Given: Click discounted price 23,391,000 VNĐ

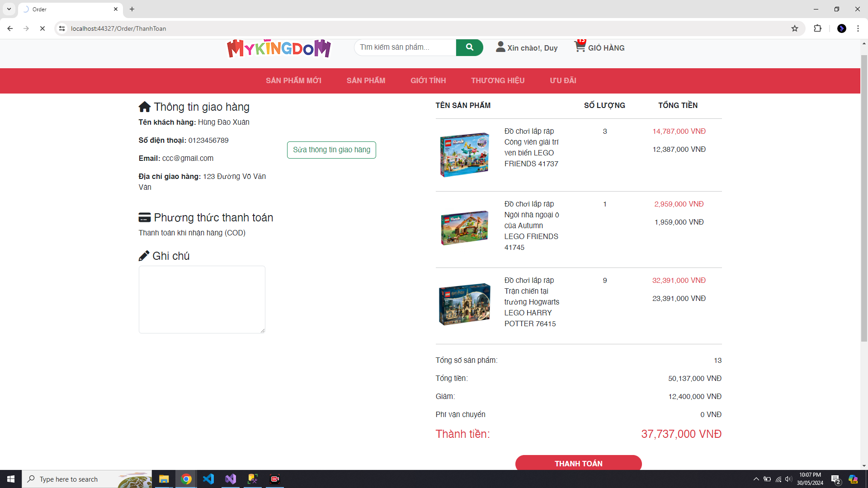Looking at the screenshot, I should point(679,298).
